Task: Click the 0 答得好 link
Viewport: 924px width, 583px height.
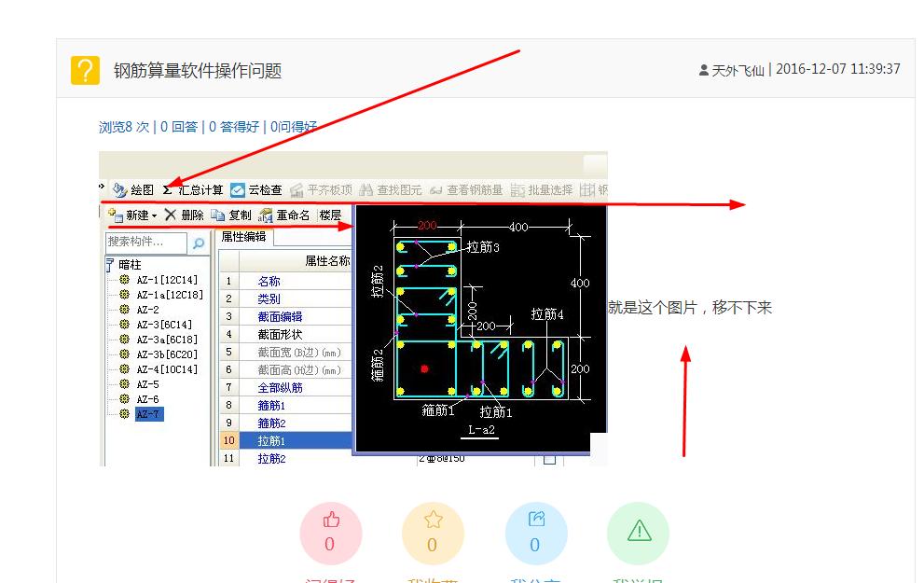Action: [234, 127]
